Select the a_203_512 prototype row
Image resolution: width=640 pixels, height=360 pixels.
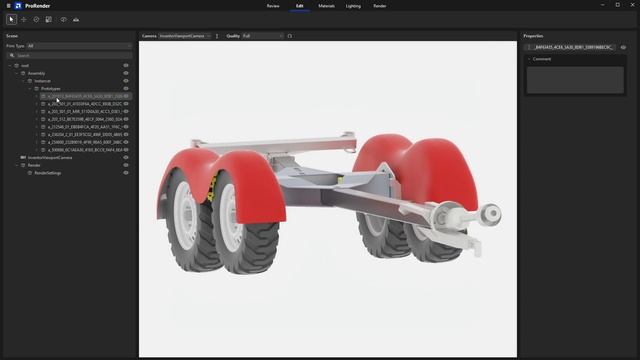pyautogui.click(x=85, y=119)
